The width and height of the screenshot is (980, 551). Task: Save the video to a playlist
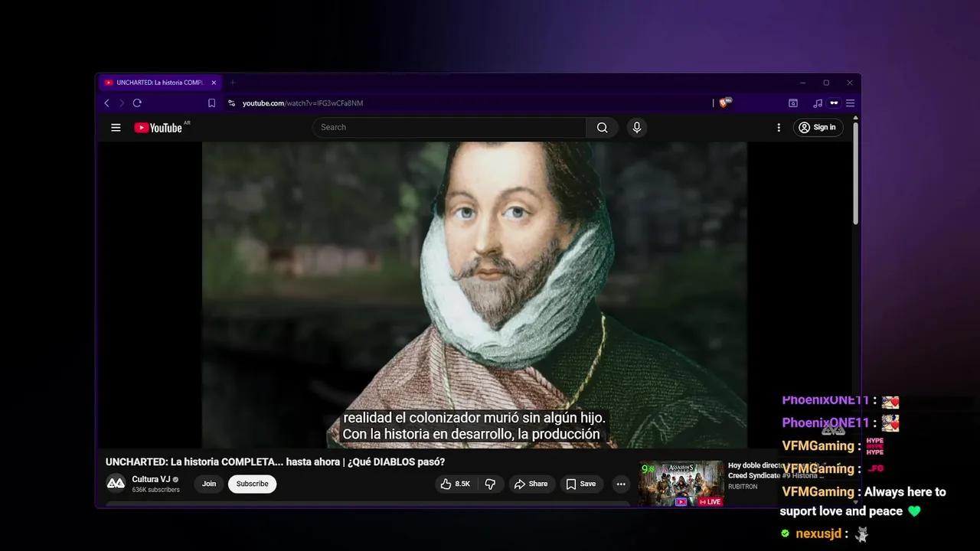coord(581,484)
